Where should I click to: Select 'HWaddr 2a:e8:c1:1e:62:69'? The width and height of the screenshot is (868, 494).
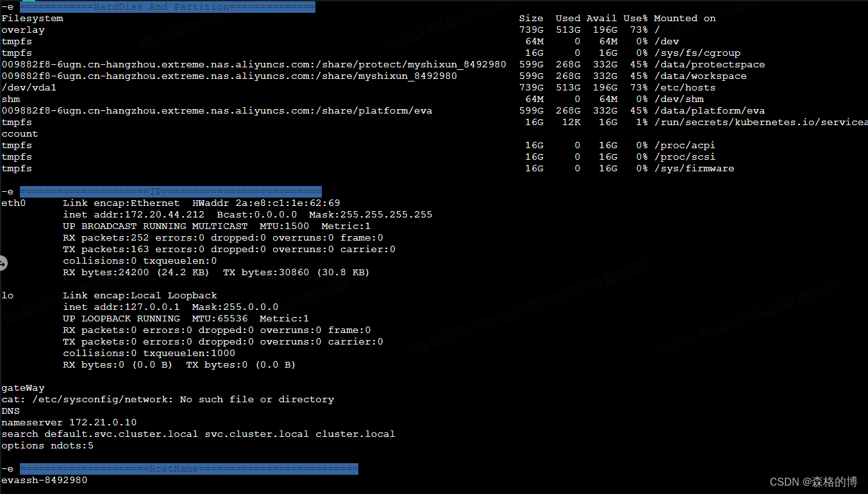[266, 203]
